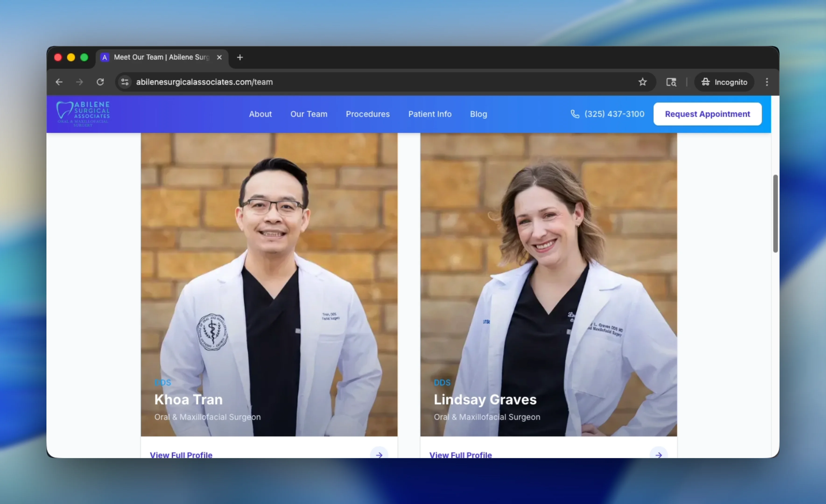Open the Procedures menu item
Image resolution: width=826 pixels, height=504 pixels.
(368, 114)
